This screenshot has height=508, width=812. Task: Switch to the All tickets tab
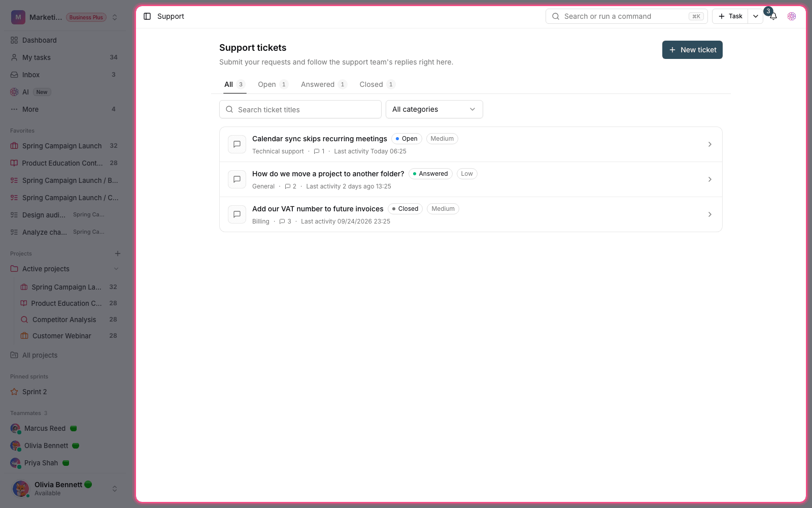click(234, 84)
